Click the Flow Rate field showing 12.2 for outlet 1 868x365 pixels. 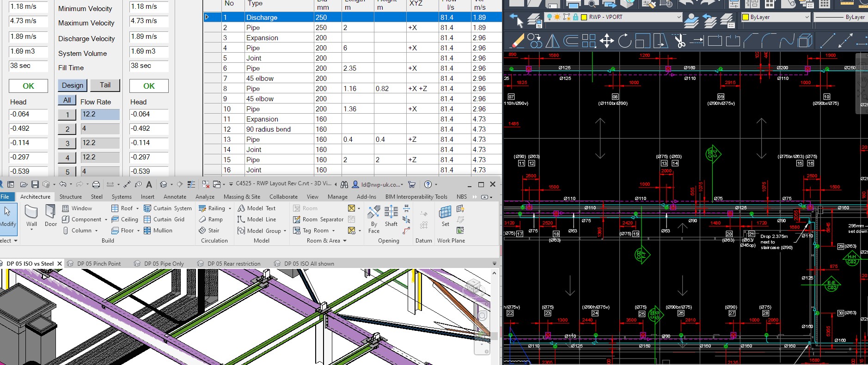(100, 114)
